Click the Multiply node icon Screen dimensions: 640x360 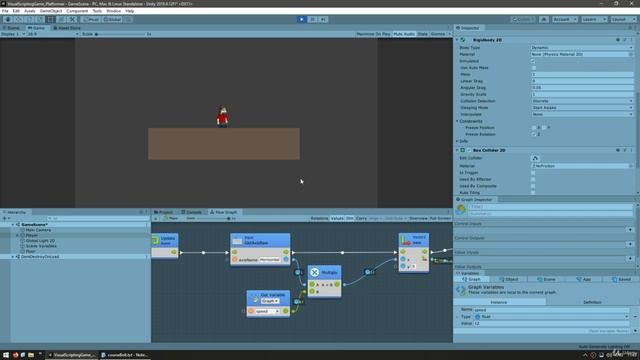314,272
